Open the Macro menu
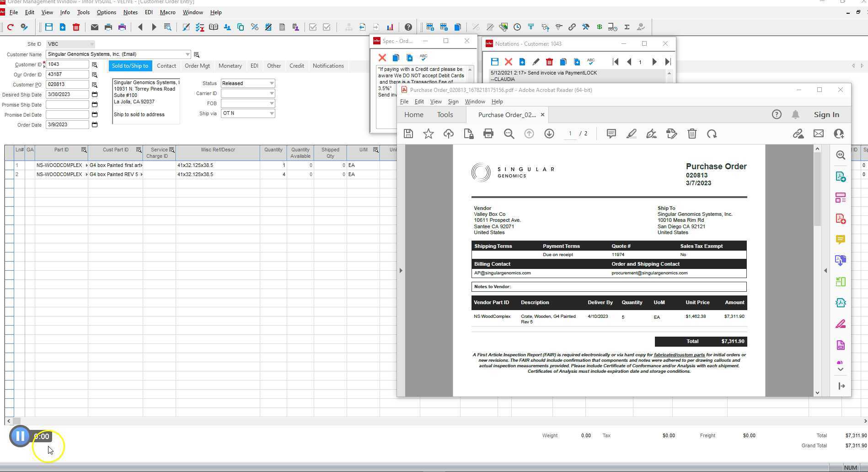The image size is (868, 472). point(167,12)
